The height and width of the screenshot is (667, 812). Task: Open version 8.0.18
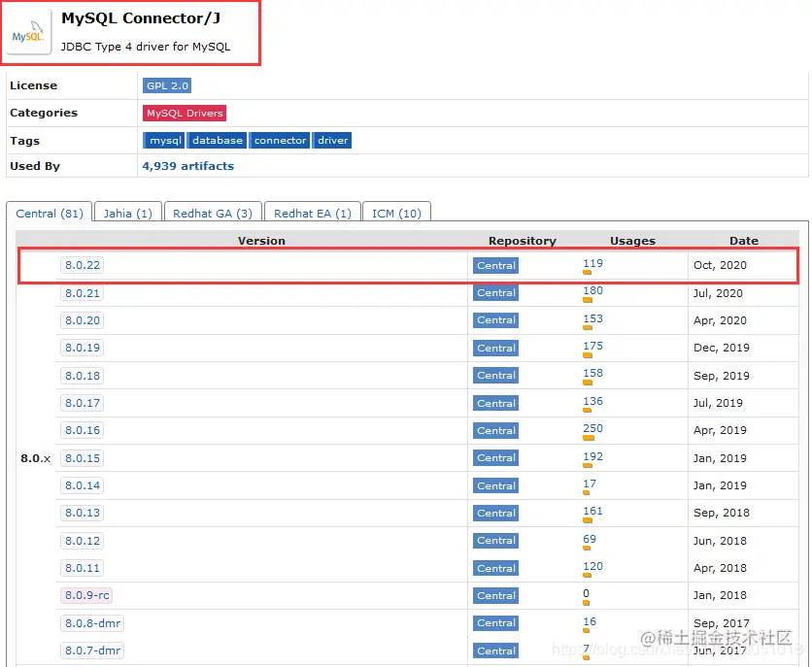[x=82, y=376]
